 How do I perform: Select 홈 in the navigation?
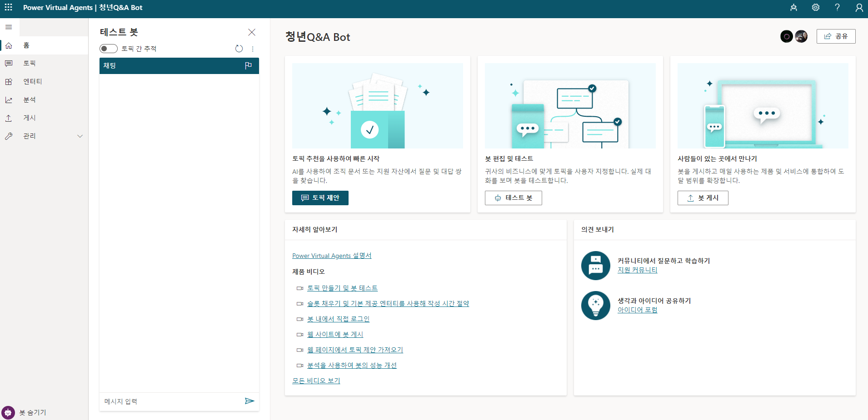pos(44,45)
